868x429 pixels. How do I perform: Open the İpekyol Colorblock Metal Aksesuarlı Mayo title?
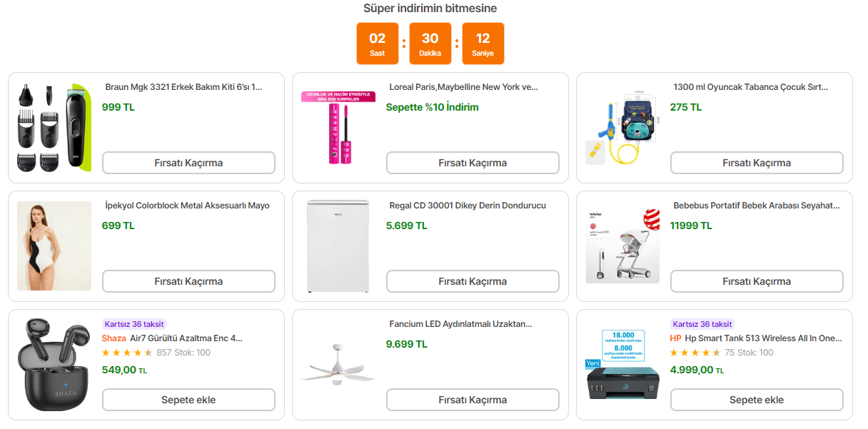[187, 206]
